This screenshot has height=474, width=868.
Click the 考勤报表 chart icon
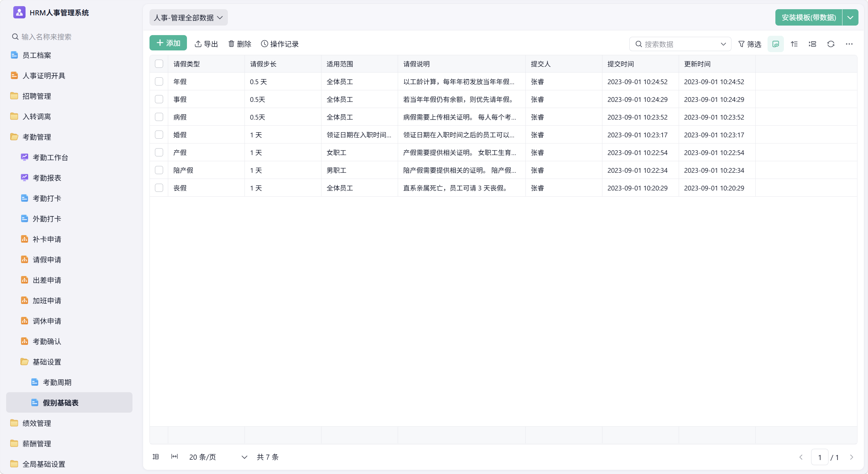[25, 178]
